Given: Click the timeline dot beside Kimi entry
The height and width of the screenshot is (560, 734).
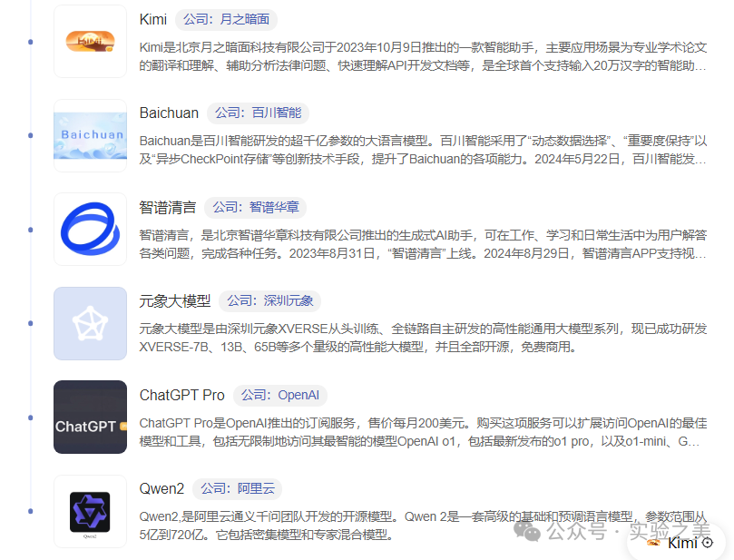Looking at the screenshot, I should point(31,42).
